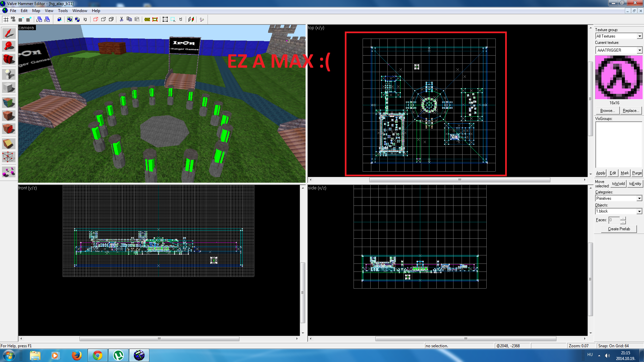Toggle texture lock (tl) button
The image size is (644, 362).
tap(181, 19)
